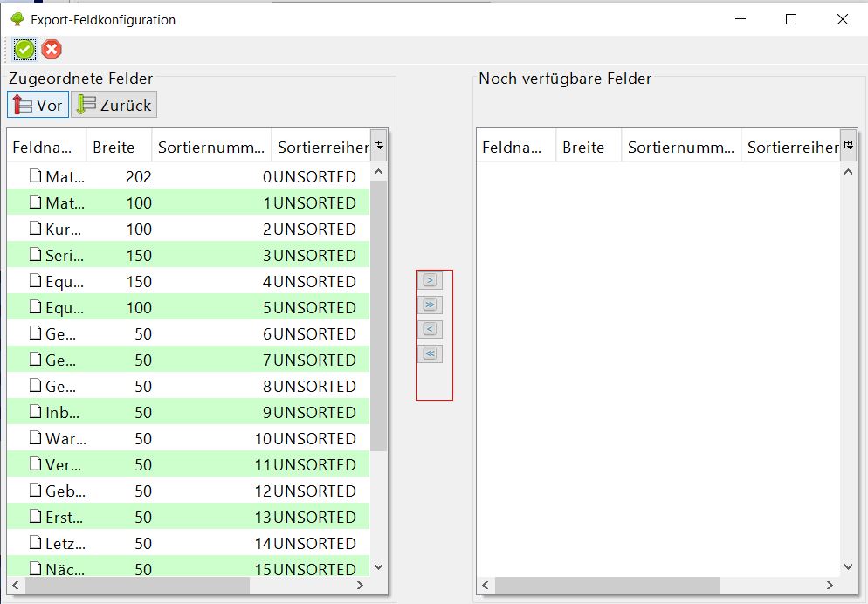Open column chooser of assigned fields table
868x604 pixels.
(379, 146)
